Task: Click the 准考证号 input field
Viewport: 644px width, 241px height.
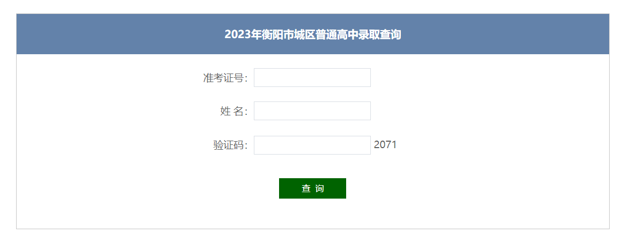Action: [312, 77]
